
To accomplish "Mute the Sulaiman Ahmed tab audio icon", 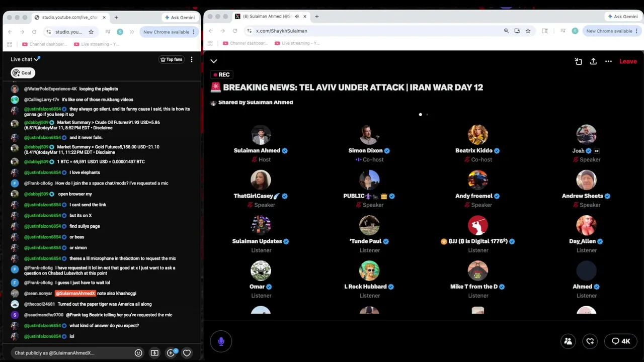I will (x=297, y=17).
